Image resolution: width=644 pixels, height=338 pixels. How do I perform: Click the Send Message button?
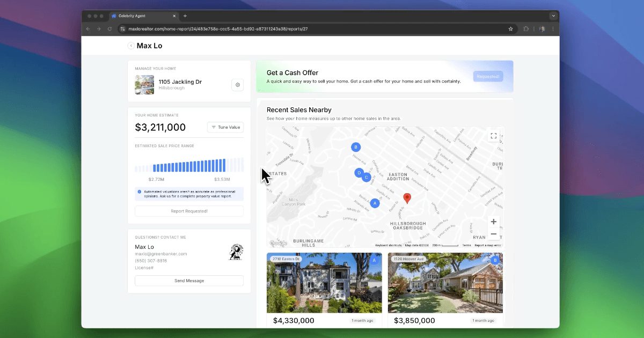click(189, 281)
